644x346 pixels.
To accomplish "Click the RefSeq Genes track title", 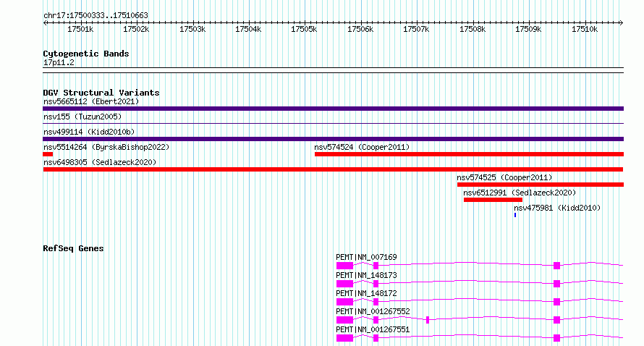I will (x=73, y=248).
